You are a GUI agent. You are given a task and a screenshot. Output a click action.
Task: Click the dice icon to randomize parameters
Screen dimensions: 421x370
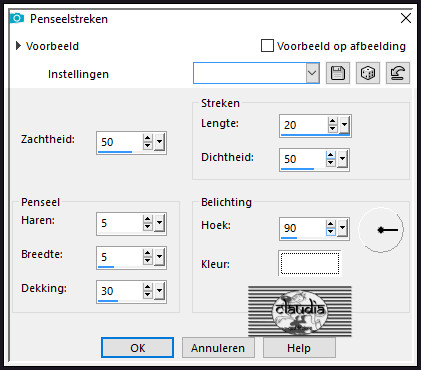[x=368, y=73]
